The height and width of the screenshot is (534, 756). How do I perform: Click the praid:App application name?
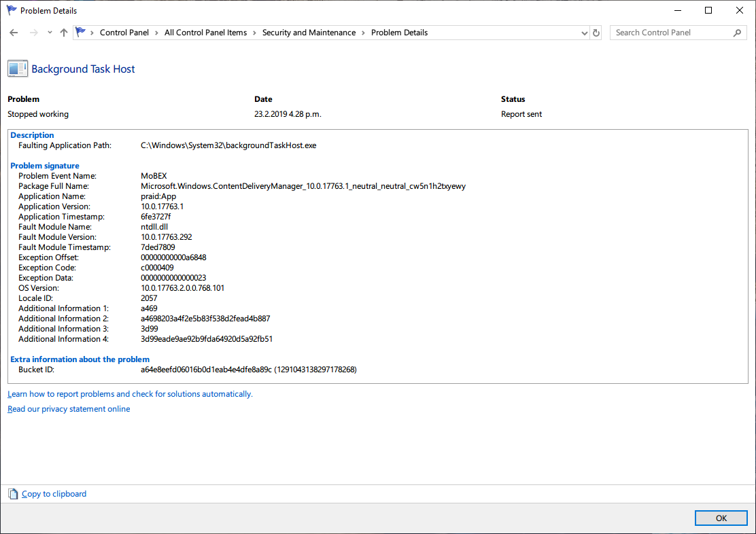coord(158,196)
